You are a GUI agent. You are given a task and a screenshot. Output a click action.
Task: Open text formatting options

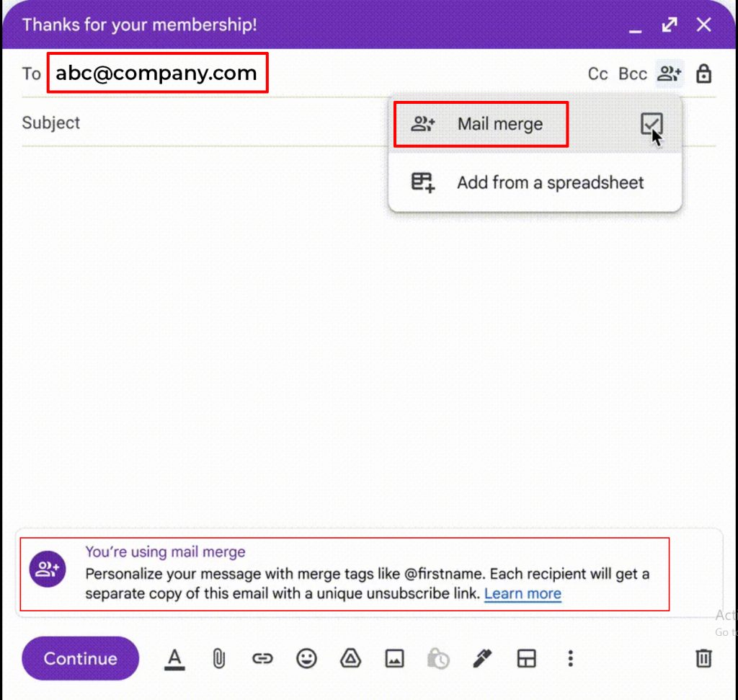[x=174, y=658]
